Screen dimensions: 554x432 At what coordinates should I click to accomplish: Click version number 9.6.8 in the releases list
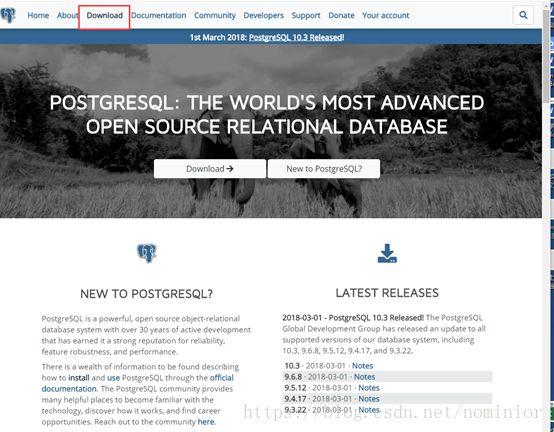pyautogui.click(x=293, y=377)
